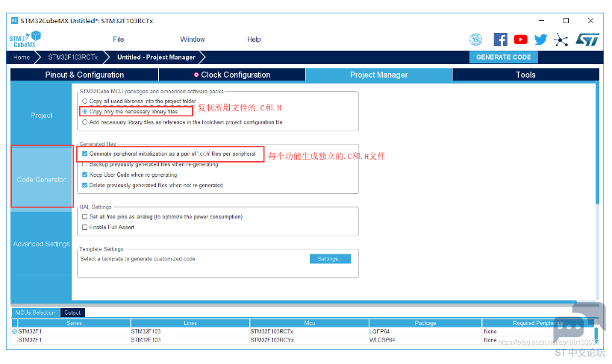The image size is (612, 364).
Task: Open the File menu
Action: pyautogui.click(x=118, y=40)
